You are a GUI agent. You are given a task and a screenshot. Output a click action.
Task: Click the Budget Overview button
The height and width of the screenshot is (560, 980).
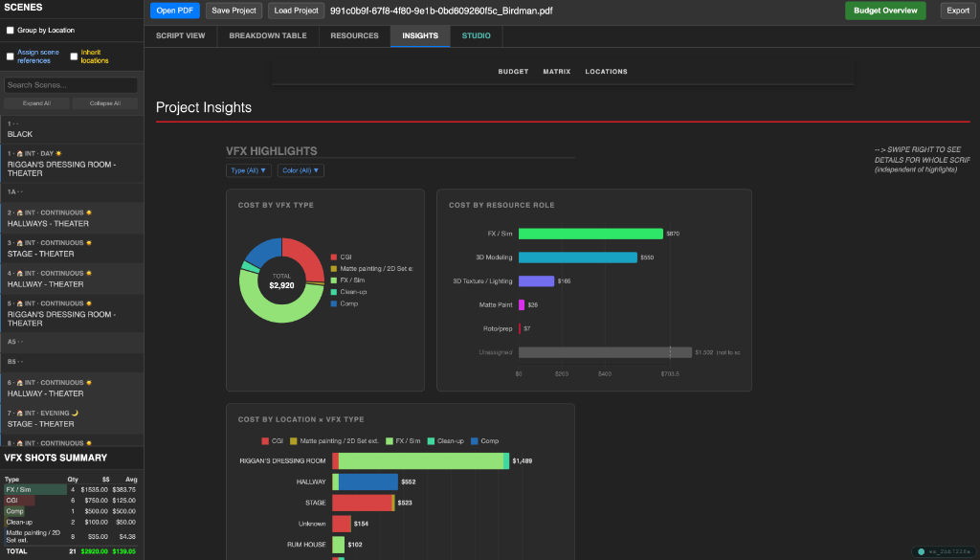coord(884,11)
